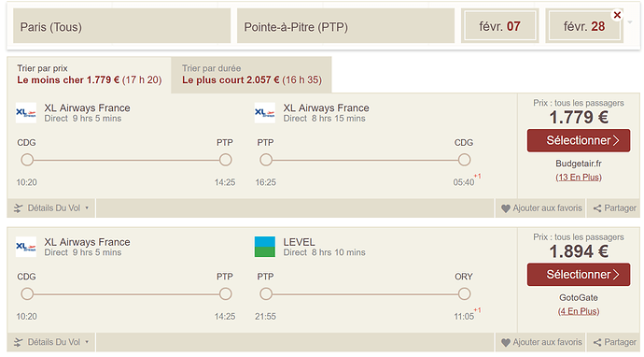Click the share icon on the 1.894 € flight

597,343
